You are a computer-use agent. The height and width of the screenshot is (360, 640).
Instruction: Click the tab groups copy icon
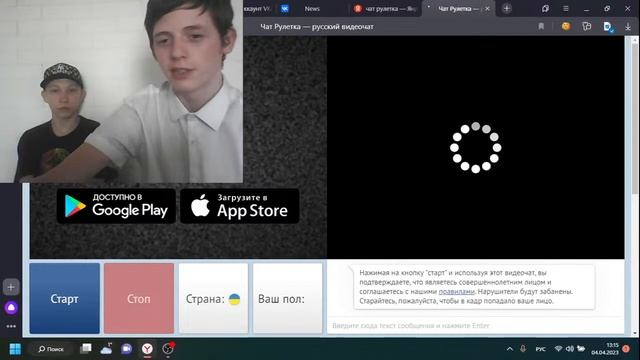pos(545,9)
